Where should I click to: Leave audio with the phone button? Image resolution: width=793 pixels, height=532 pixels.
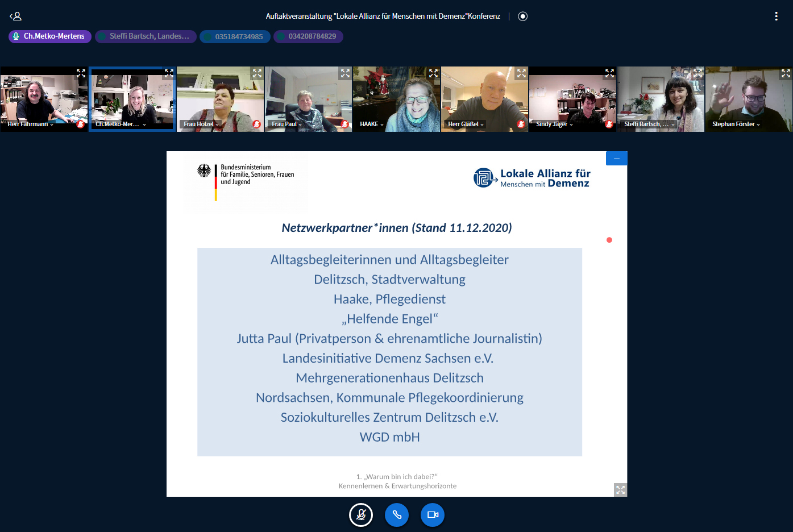(x=397, y=515)
